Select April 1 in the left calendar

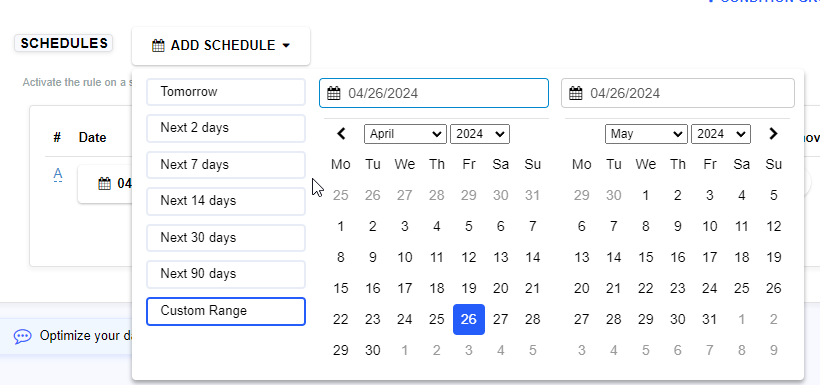(x=340, y=227)
